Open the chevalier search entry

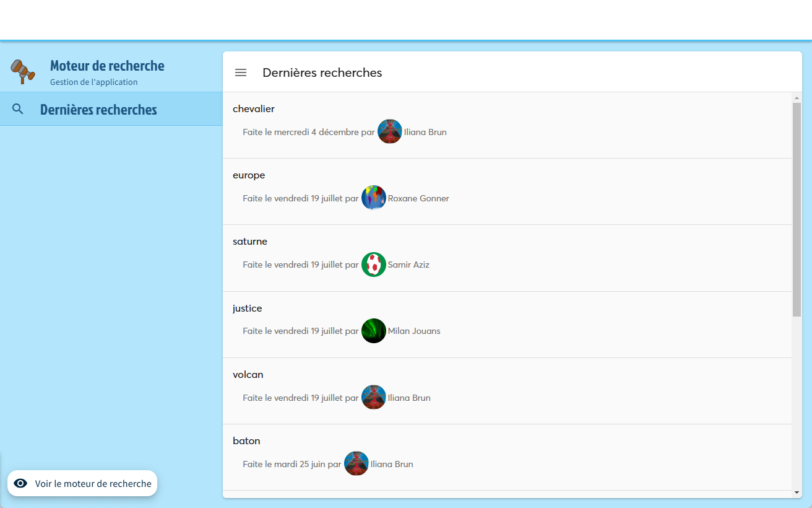[254, 109]
